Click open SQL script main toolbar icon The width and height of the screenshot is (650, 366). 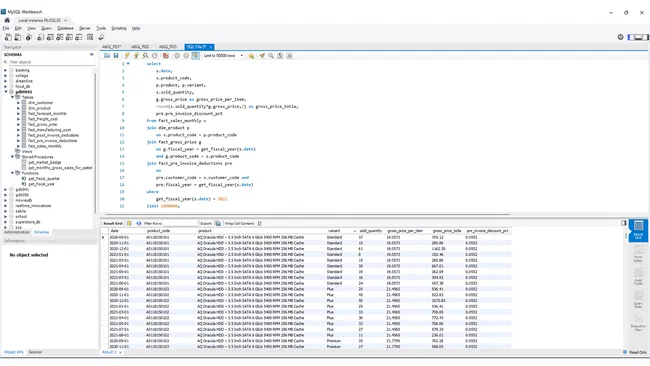pyautogui.click(x=18, y=37)
